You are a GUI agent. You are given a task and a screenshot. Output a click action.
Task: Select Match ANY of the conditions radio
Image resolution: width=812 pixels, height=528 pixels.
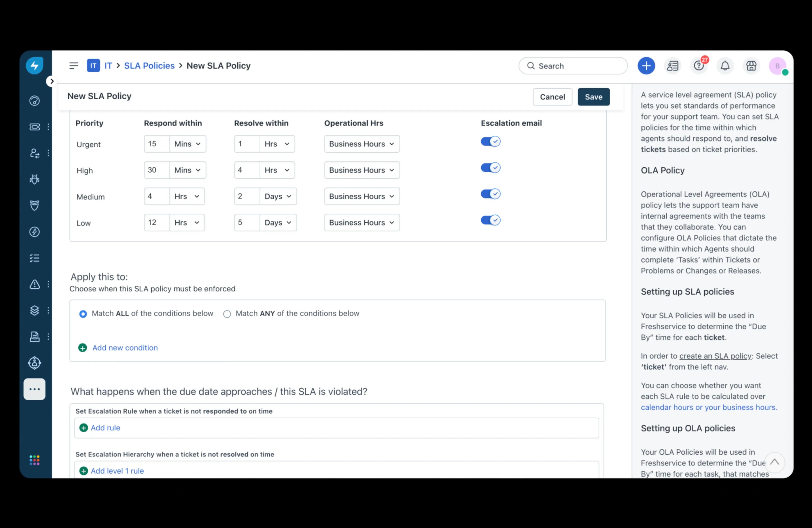(x=227, y=314)
